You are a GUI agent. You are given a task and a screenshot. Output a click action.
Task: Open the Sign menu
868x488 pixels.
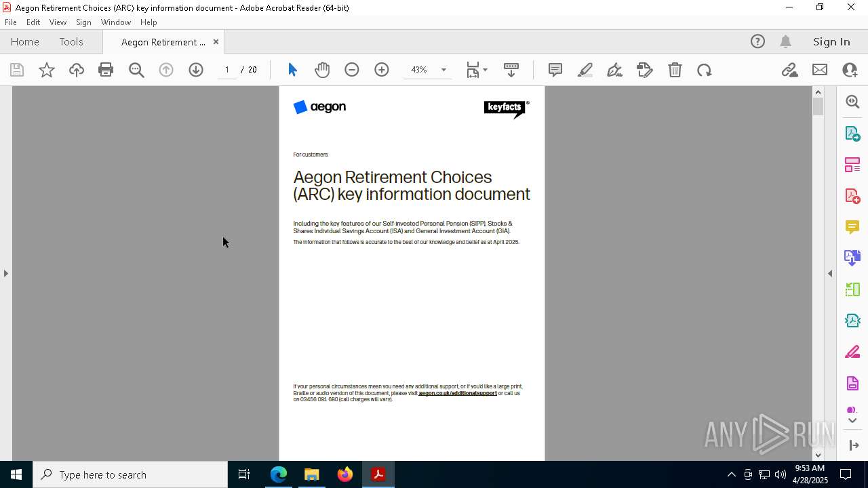[83, 22]
